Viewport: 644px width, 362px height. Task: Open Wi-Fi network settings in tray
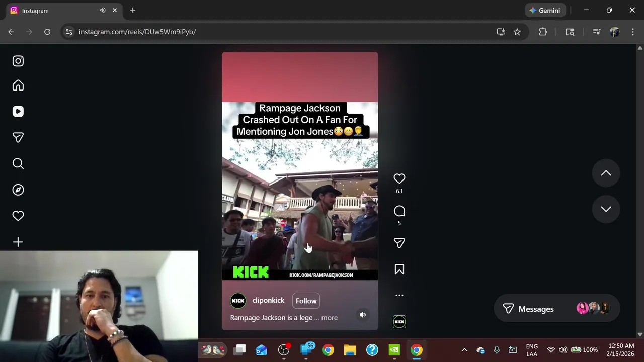551,350
